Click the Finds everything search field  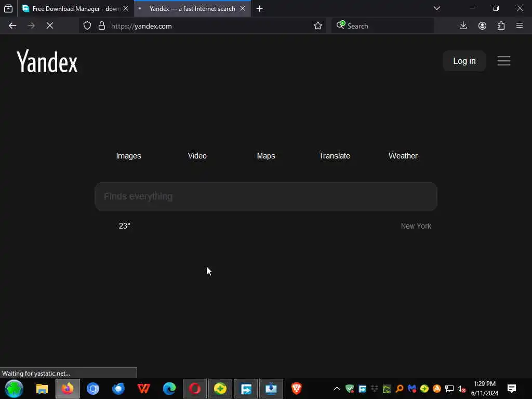coord(265,196)
